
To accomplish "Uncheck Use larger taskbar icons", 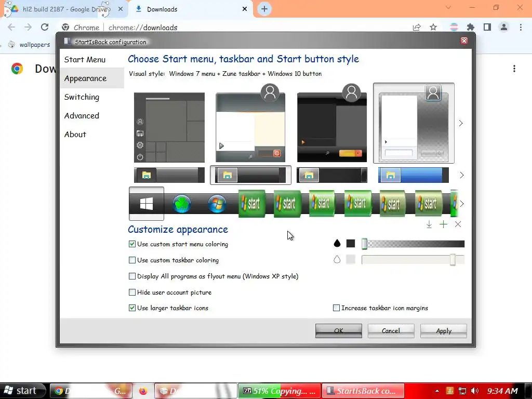I will point(132,308).
